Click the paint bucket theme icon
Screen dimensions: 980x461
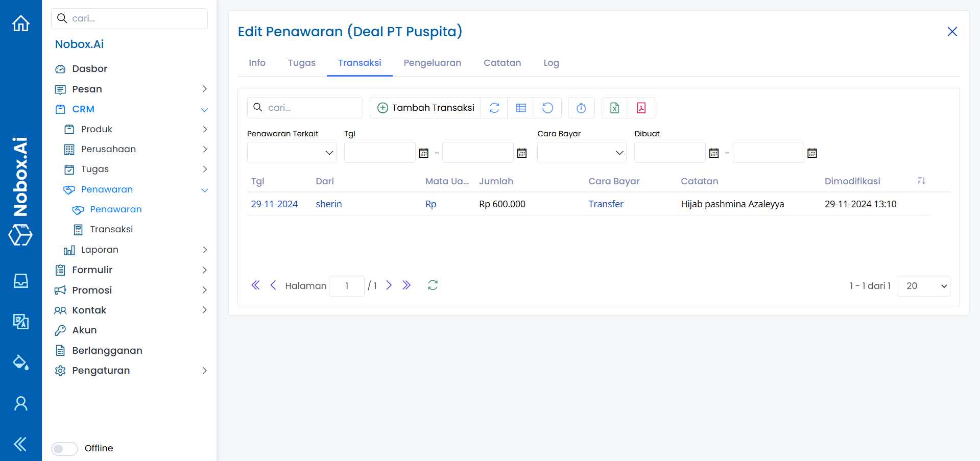click(x=21, y=362)
